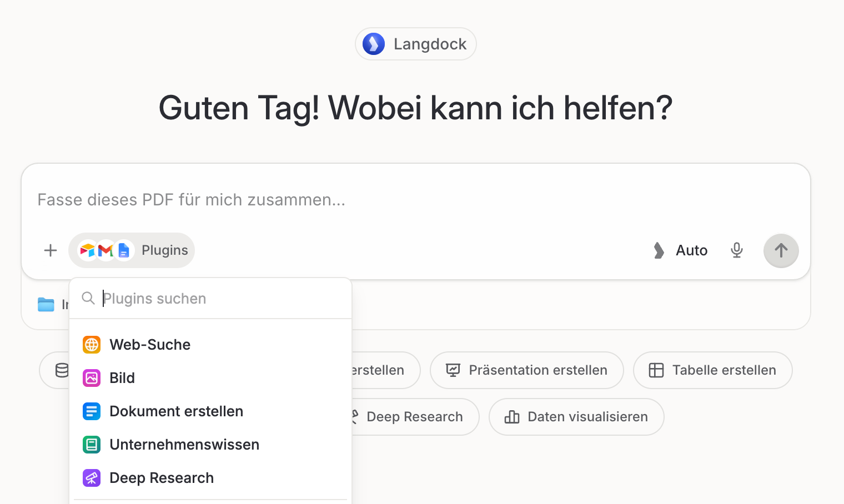Start voice input with microphone icon
Viewport: 844px width, 504px height.
737,250
